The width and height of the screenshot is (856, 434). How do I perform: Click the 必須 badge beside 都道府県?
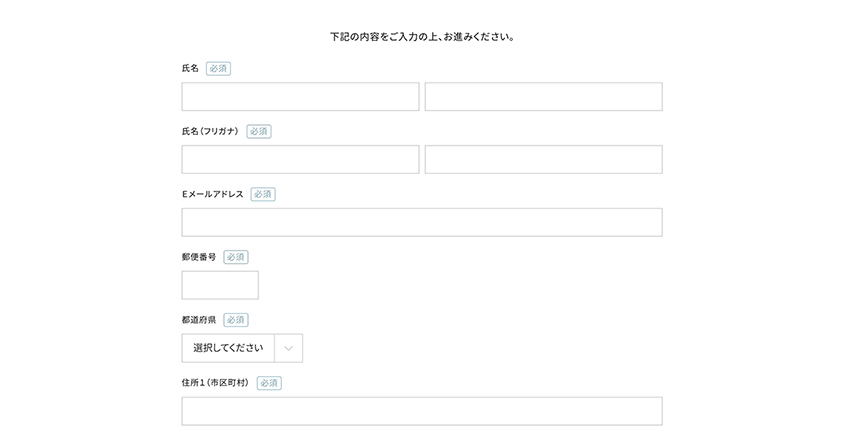coord(236,320)
